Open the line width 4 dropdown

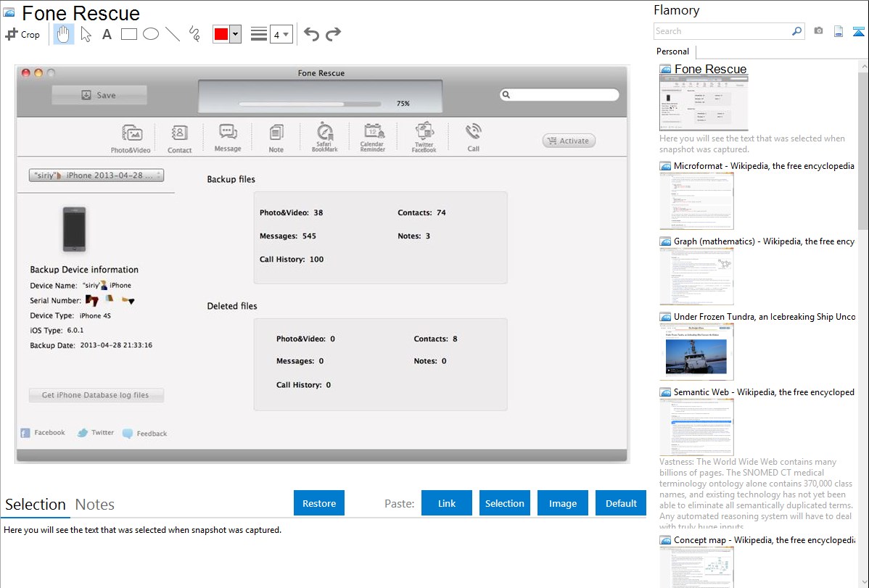281,34
